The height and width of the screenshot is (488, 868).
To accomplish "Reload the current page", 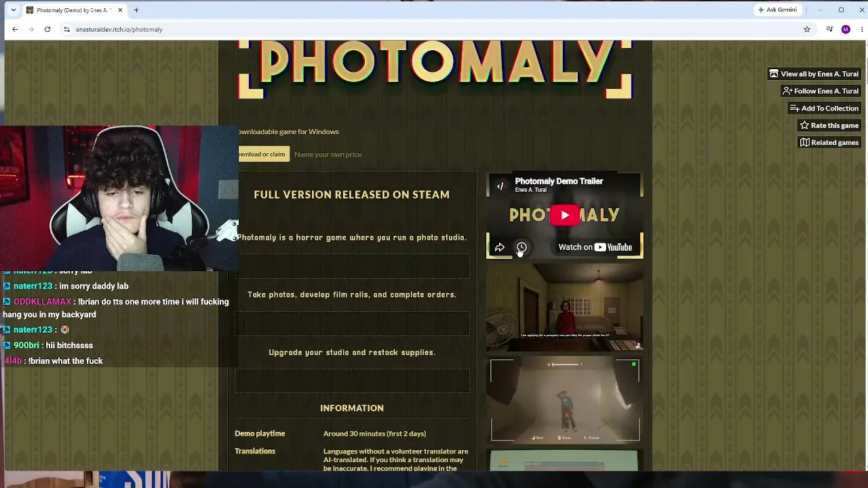I will pyautogui.click(x=47, y=29).
